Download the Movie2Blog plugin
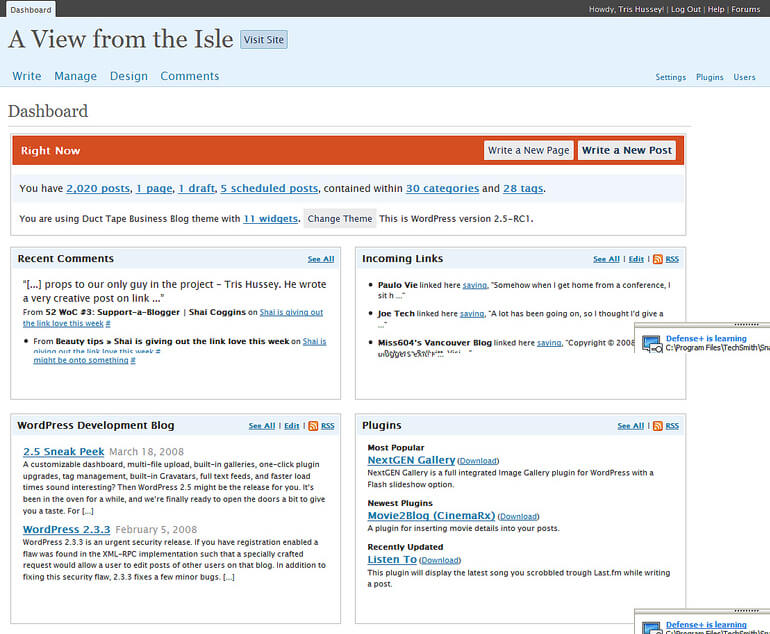770x634 pixels. click(x=518, y=517)
